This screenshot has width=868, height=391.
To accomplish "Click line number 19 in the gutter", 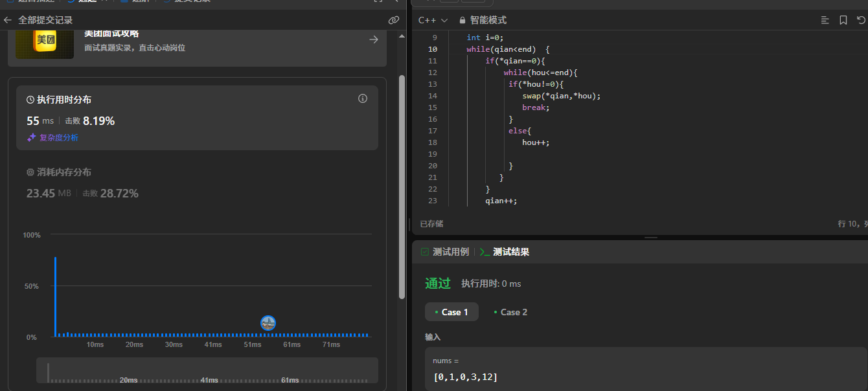I will pyautogui.click(x=433, y=154).
